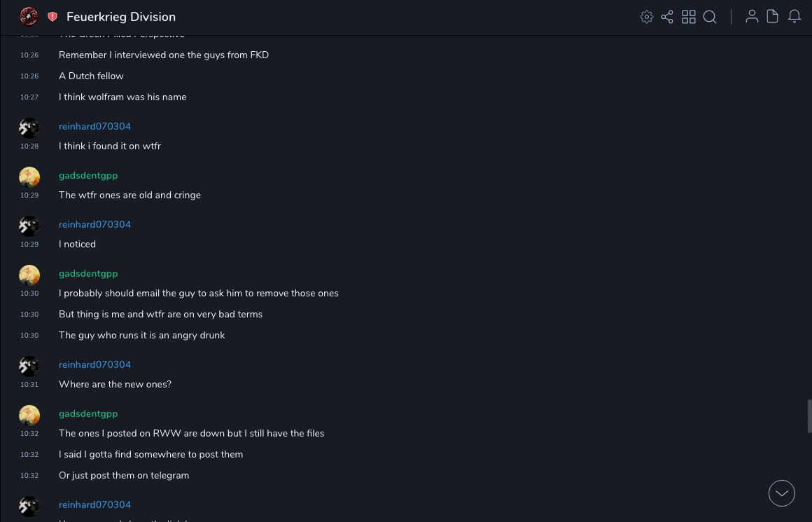The width and height of the screenshot is (812, 522).
Task: Click the search magnifier icon
Action: (710, 17)
